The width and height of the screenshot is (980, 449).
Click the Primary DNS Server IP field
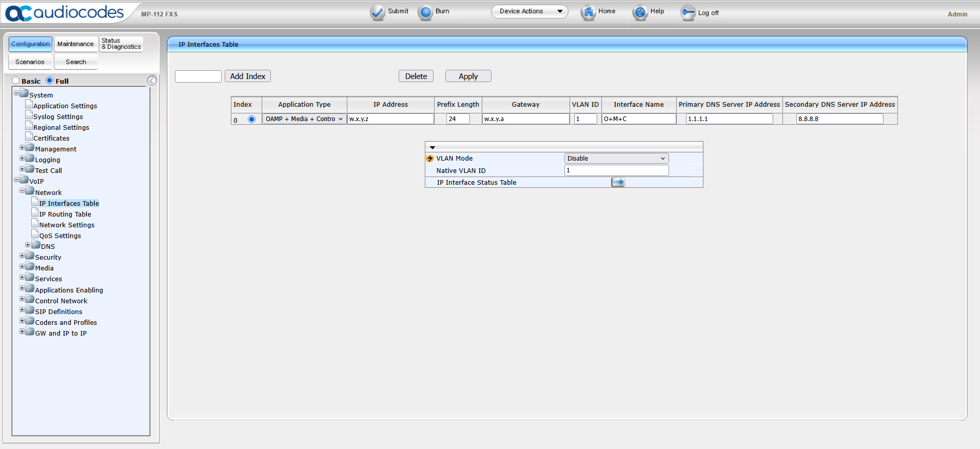pos(729,119)
